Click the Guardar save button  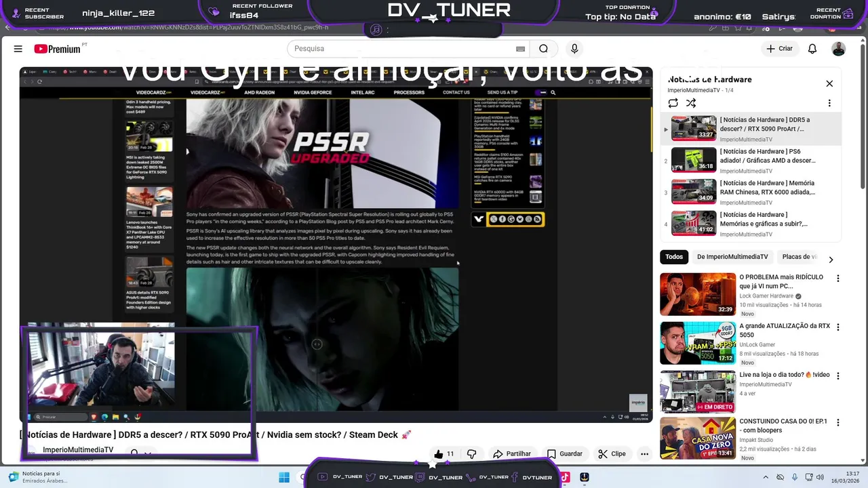[x=564, y=454]
